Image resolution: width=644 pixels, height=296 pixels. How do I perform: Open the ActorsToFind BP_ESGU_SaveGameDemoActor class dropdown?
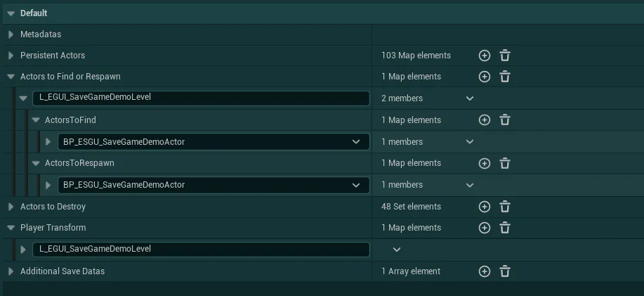pyautogui.click(x=355, y=142)
